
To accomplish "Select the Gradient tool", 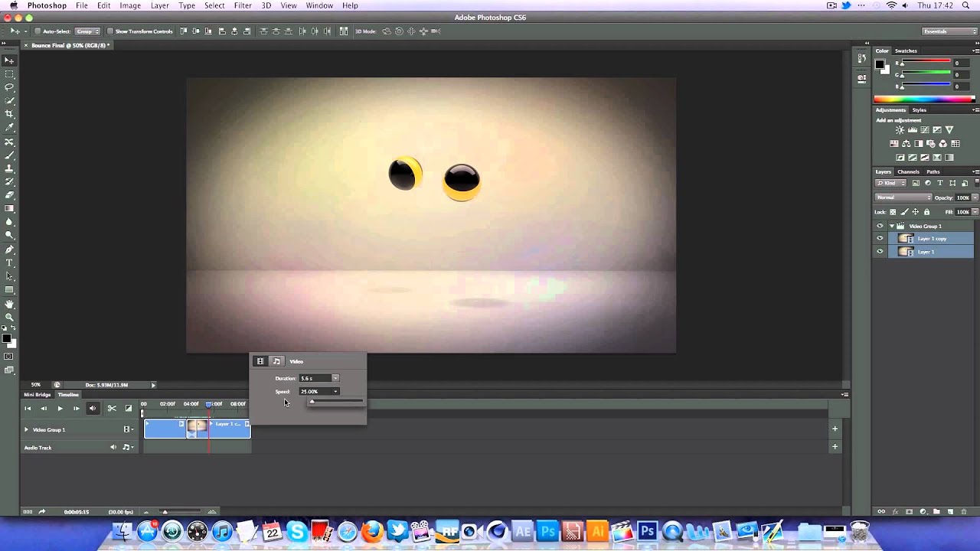I will pyautogui.click(x=9, y=208).
